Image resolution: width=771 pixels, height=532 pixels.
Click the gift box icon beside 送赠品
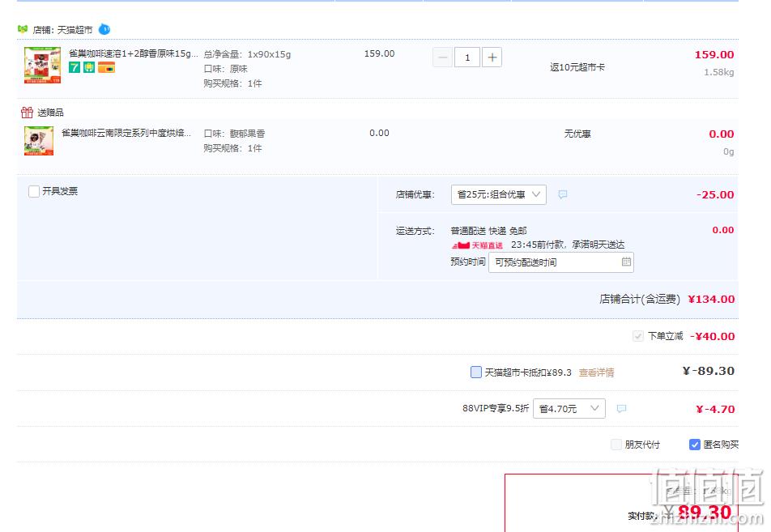coord(27,113)
